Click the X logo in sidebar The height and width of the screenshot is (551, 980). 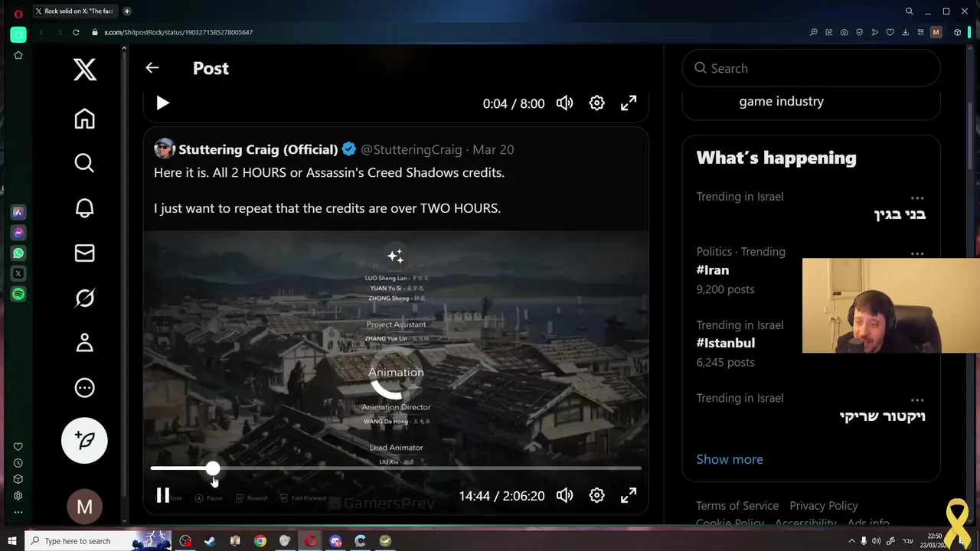[x=85, y=69]
